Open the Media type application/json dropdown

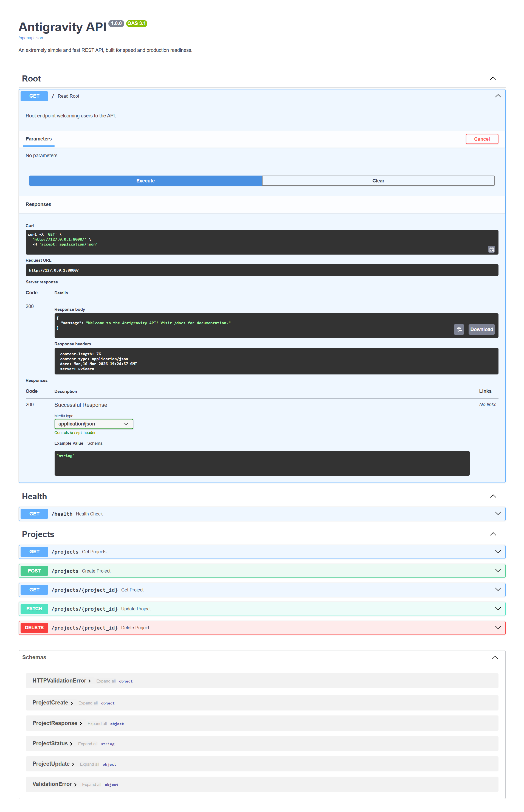[94, 424]
